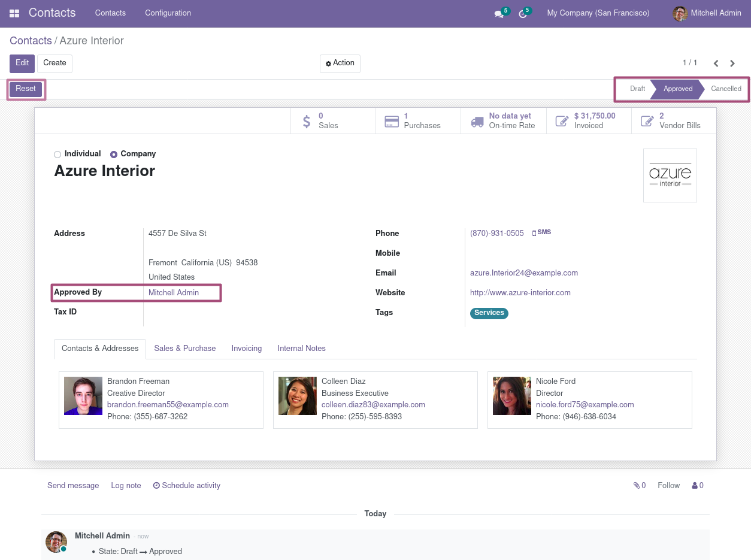Click the Services tag
Screen dimensions: 751x560
pos(489,313)
